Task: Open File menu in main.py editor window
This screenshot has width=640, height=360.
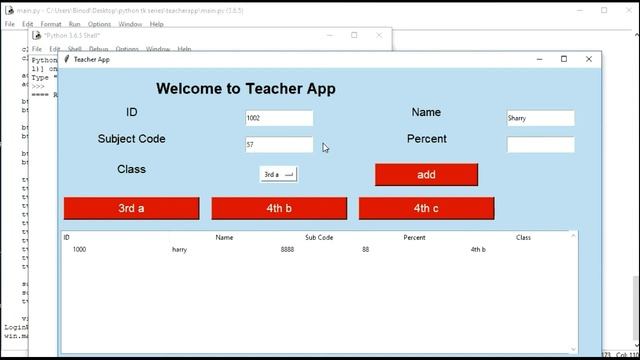Action: 9,24
